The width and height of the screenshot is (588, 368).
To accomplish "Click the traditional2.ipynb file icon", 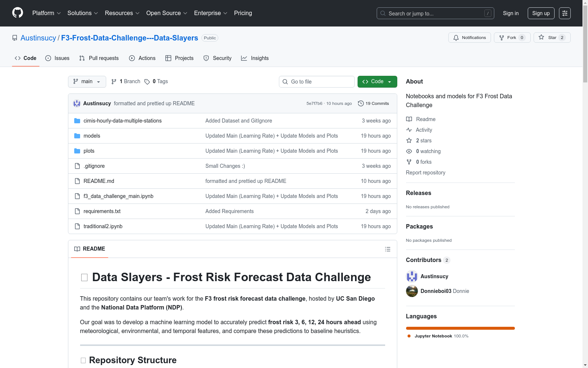I will [77, 226].
